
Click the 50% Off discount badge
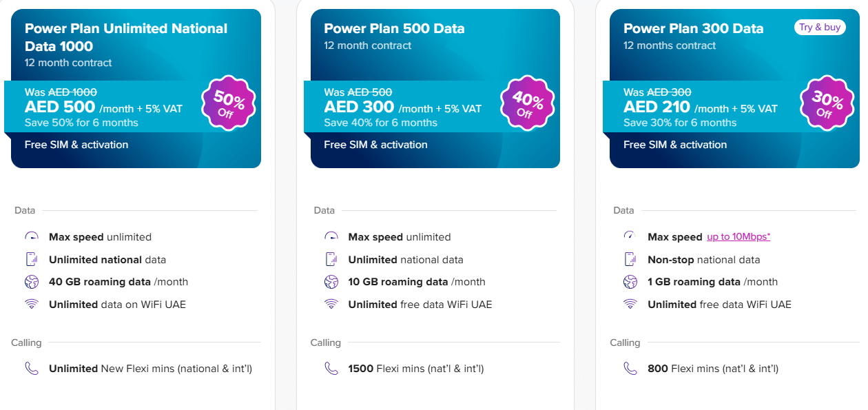coord(229,103)
